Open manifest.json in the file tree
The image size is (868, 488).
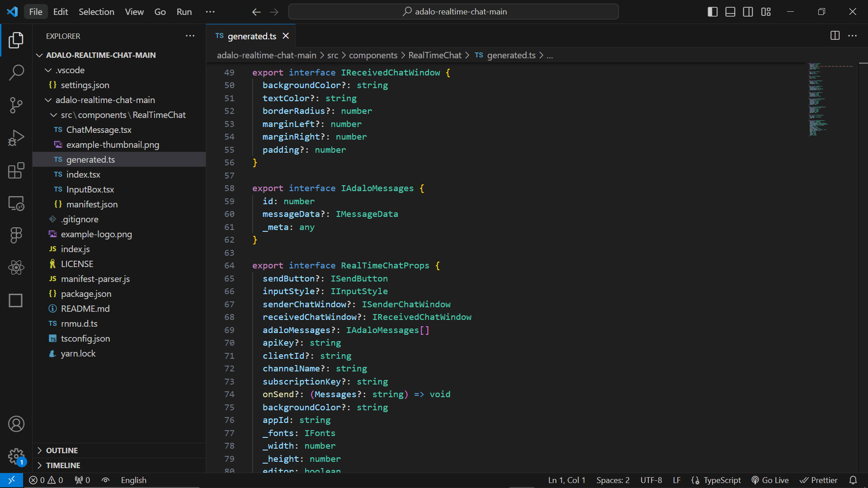tap(92, 204)
